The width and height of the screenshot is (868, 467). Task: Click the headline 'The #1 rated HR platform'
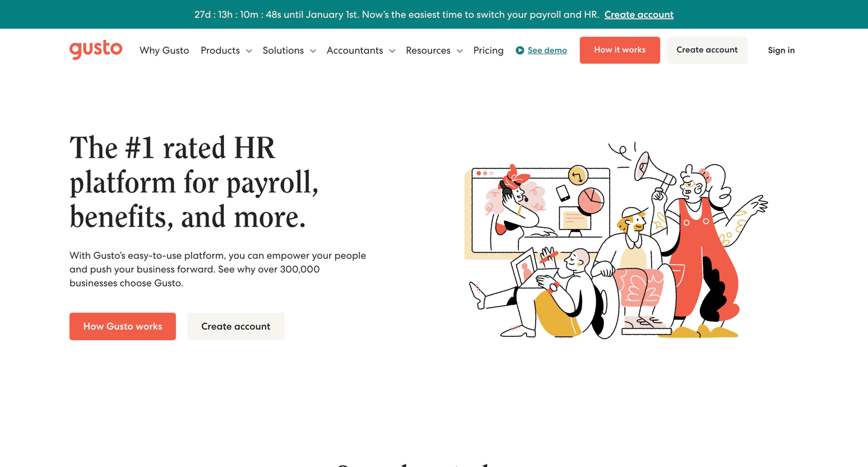(x=194, y=182)
